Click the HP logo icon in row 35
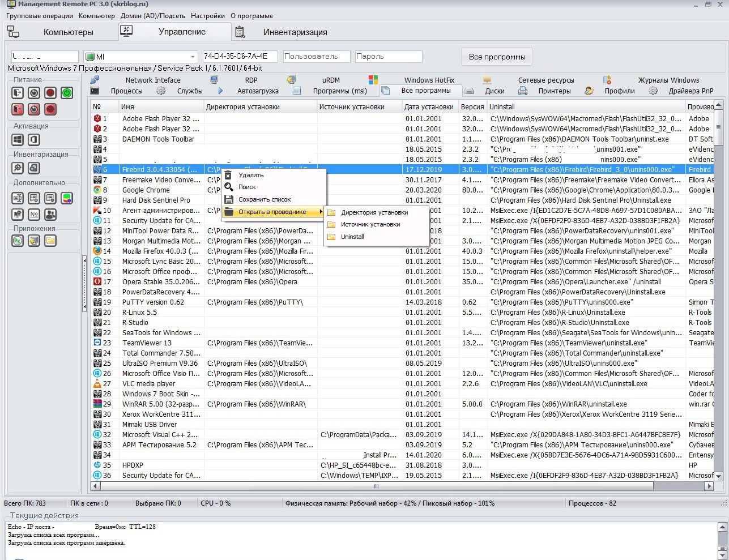The width and height of the screenshot is (729, 560). [x=97, y=465]
